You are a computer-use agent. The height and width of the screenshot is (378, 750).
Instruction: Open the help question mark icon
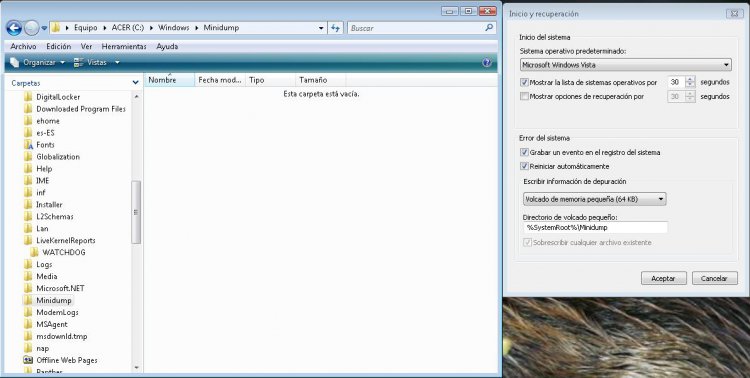click(486, 62)
